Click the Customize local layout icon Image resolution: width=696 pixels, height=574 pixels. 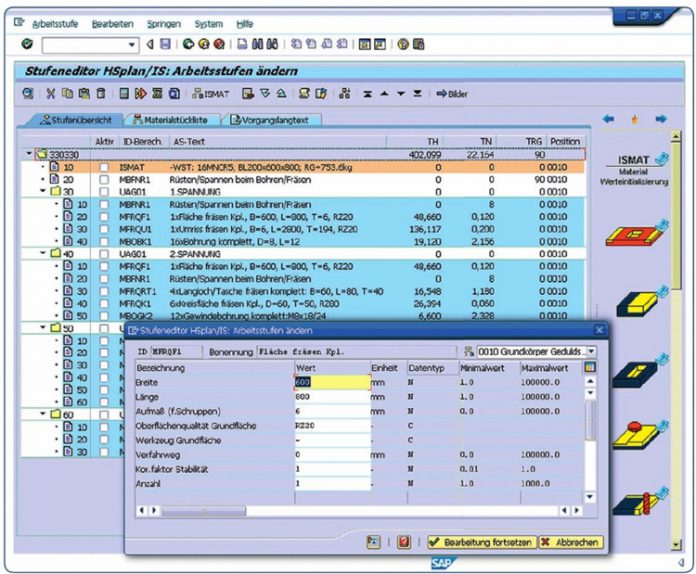tap(419, 44)
